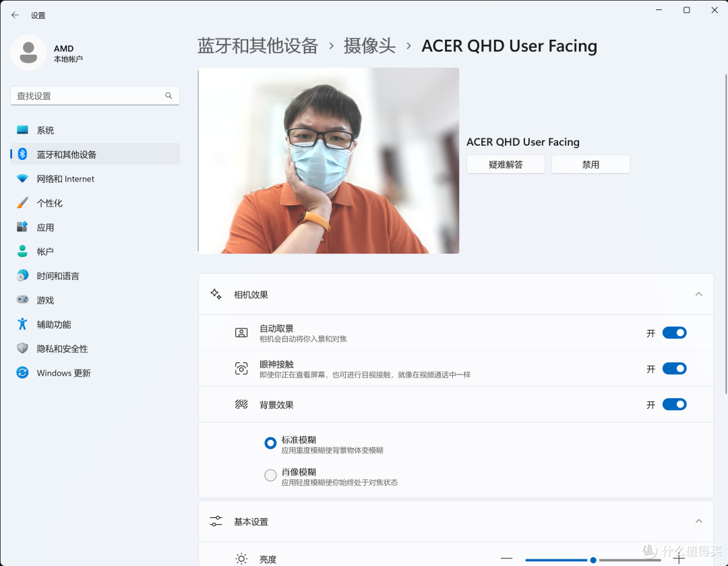Select the 肖像模糊 radio button
The image size is (728, 566).
(270, 475)
